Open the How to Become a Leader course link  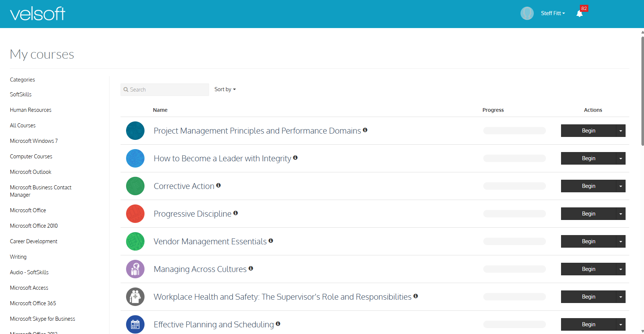point(222,158)
